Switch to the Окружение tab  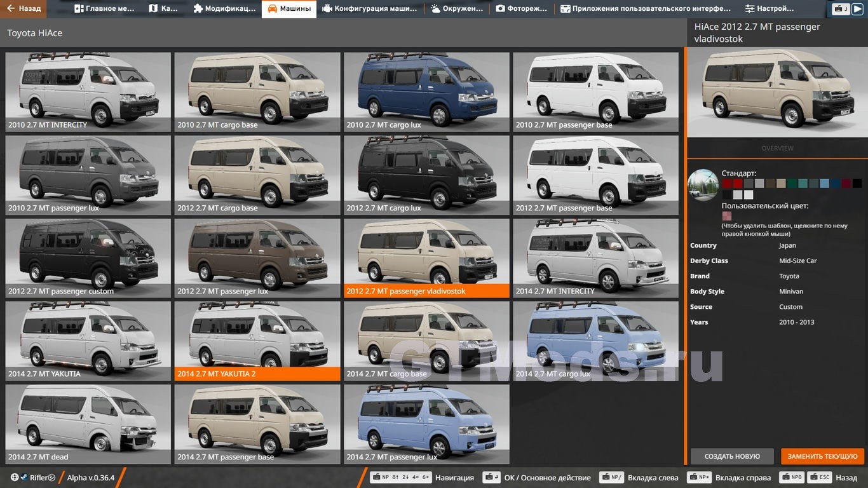click(x=458, y=9)
